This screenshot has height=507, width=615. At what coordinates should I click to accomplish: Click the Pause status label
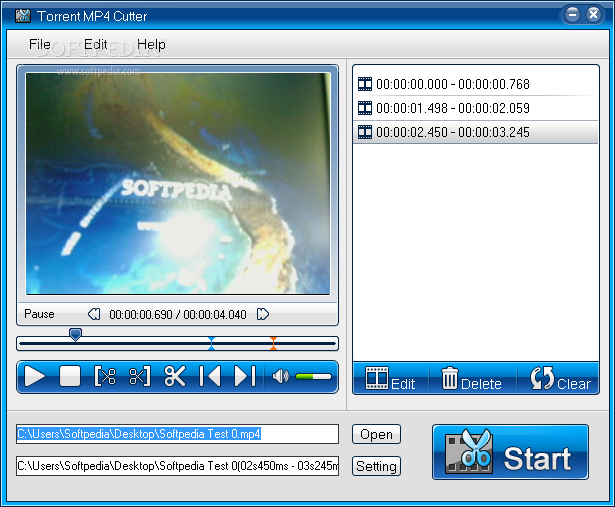[39, 314]
